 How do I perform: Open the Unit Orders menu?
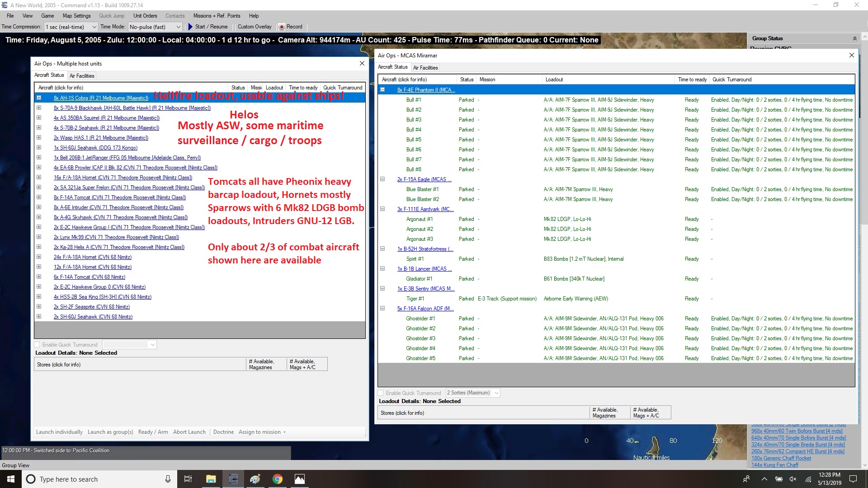(x=145, y=16)
